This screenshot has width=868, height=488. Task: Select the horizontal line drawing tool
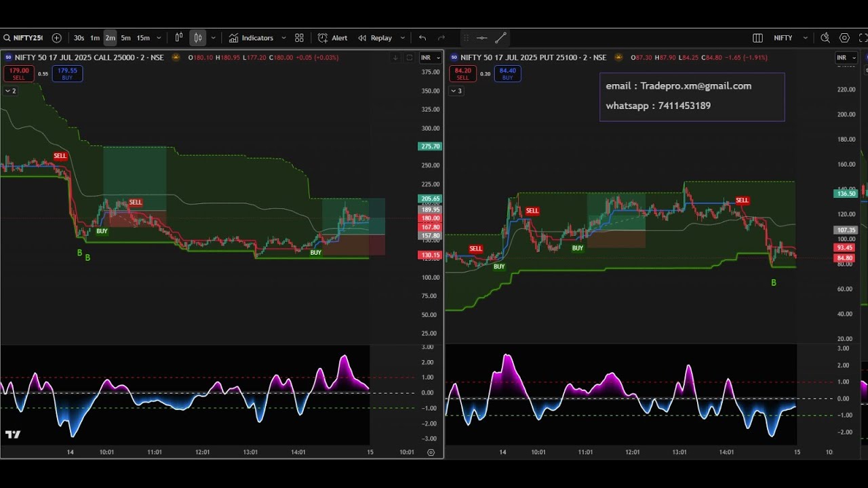click(x=481, y=38)
